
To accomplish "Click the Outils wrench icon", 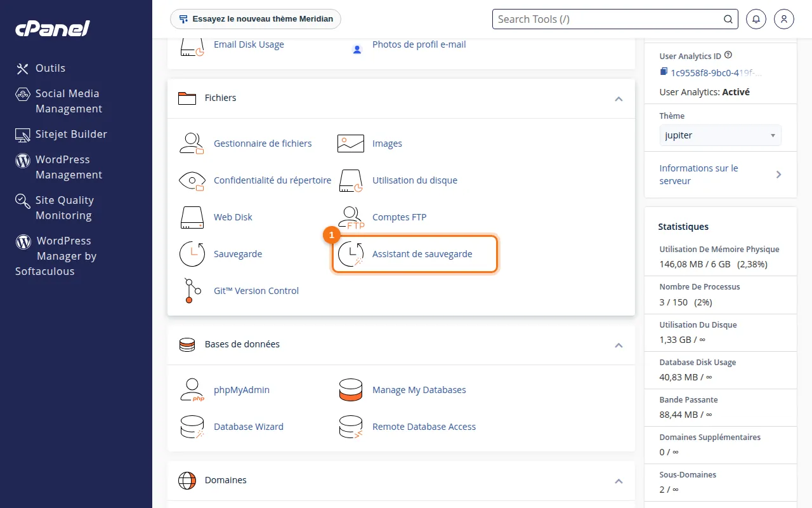I will (x=23, y=69).
